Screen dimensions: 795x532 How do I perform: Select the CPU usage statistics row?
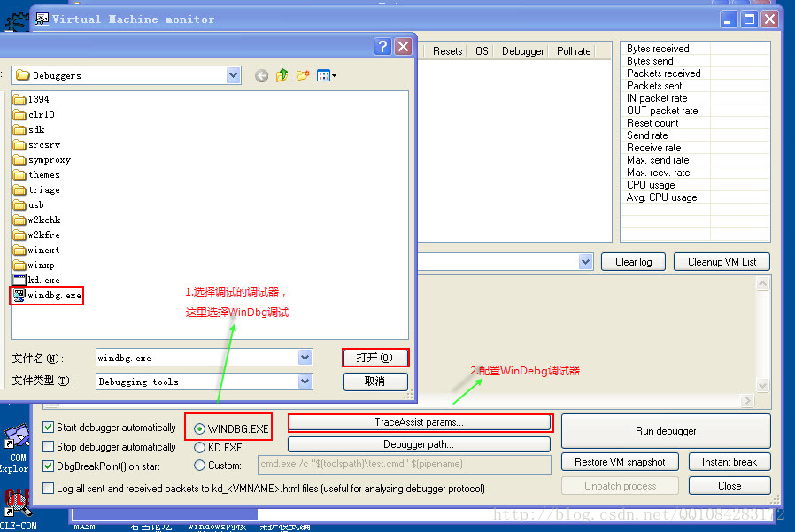tap(695, 185)
